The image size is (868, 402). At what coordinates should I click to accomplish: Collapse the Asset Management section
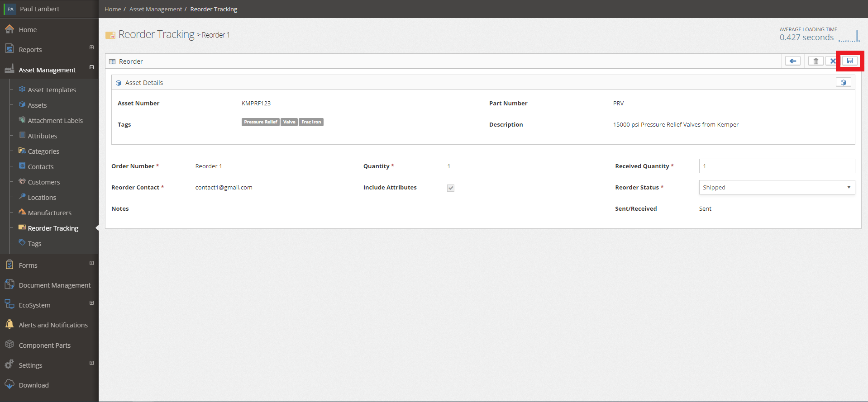tap(92, 67)
